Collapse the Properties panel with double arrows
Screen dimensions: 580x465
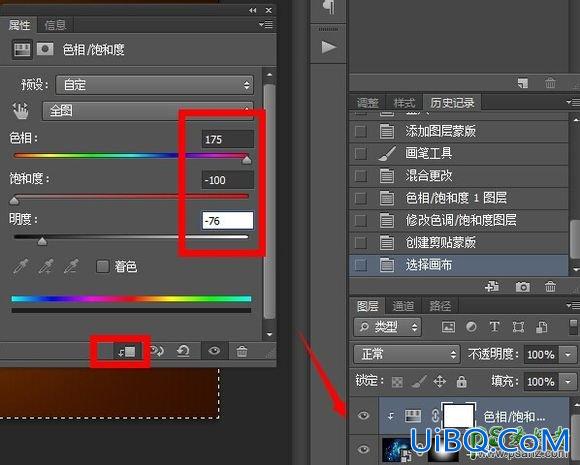253,10
